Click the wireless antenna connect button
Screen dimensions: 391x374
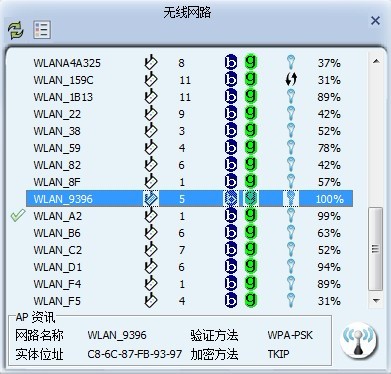coord(358,341)
